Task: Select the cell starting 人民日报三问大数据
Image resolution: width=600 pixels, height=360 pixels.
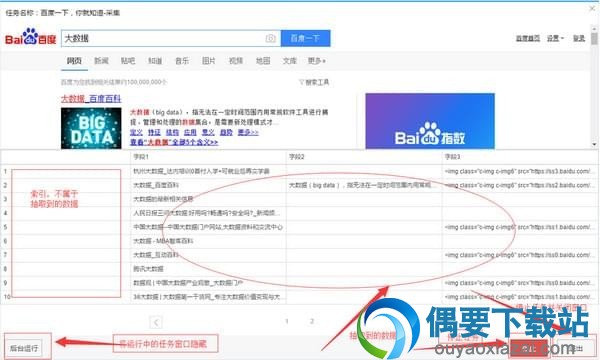Action: point(208,213)
